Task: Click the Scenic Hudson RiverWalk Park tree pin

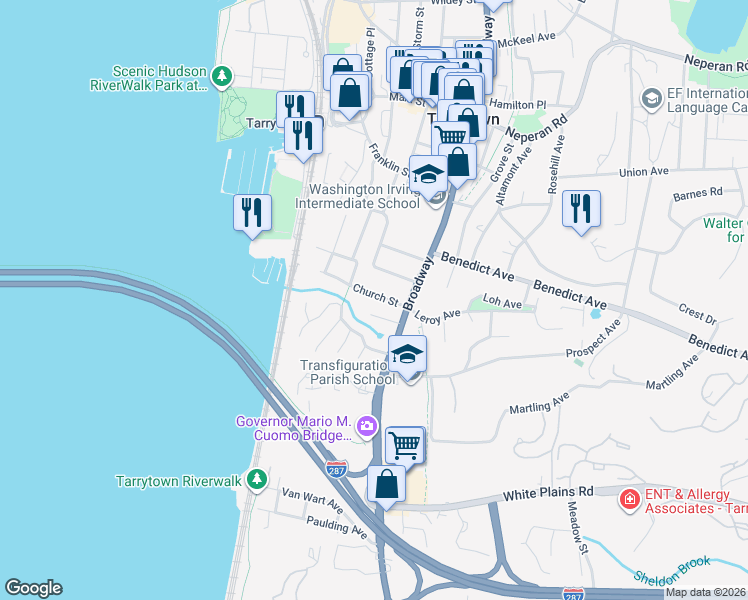Action: pos(222,76)
